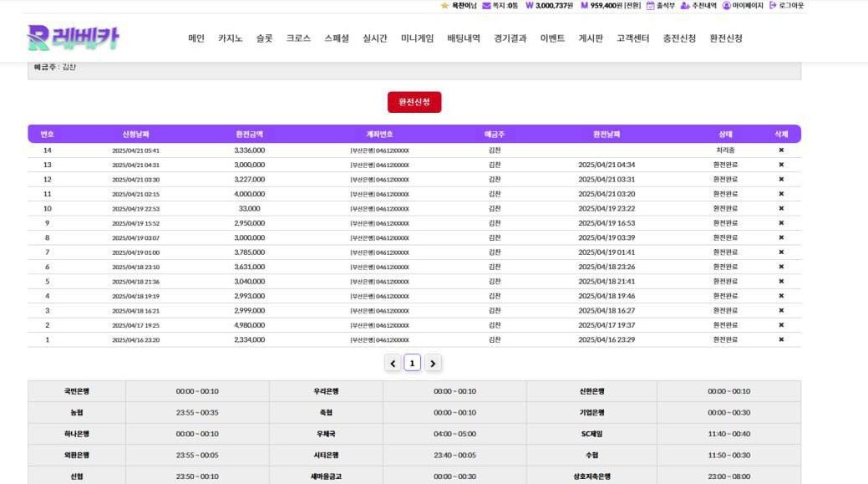Go to next page of results
This screenshot has width=868, height=484.
point(432,363)
